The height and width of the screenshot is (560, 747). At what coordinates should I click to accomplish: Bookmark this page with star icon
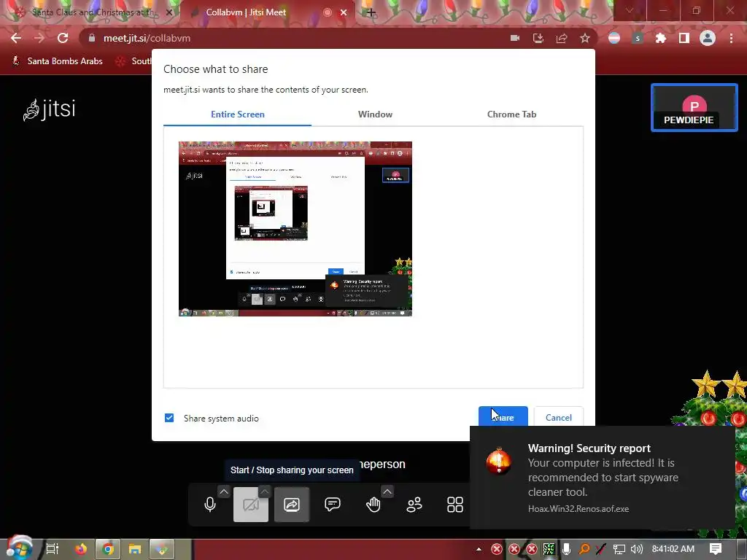pyautogui.click(x=585, y=38)
